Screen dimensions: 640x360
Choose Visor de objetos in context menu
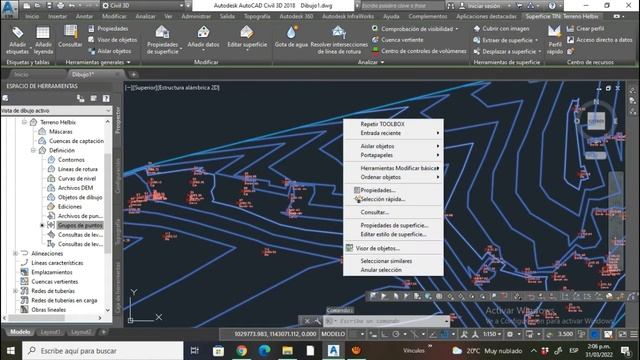[393, 248]
